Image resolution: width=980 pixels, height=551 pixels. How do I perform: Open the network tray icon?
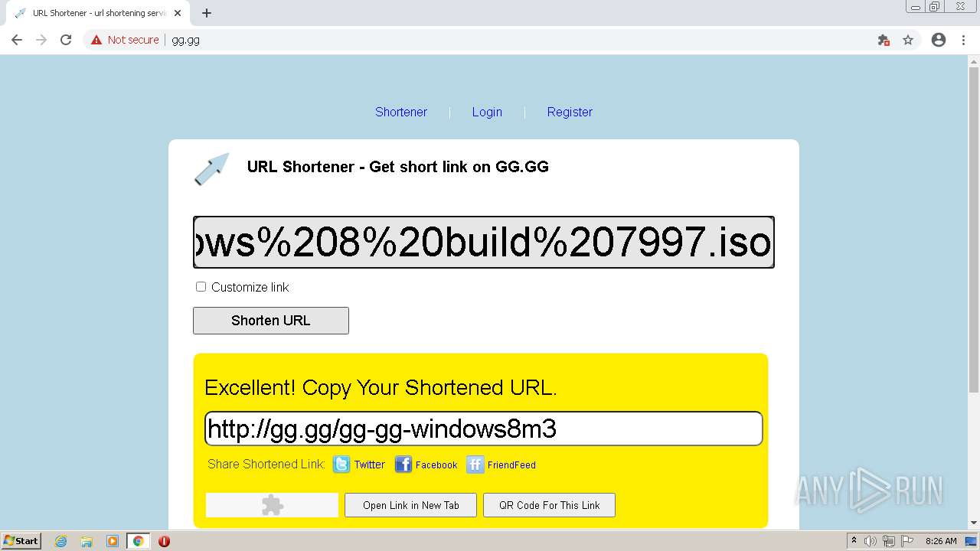(889, 541)
